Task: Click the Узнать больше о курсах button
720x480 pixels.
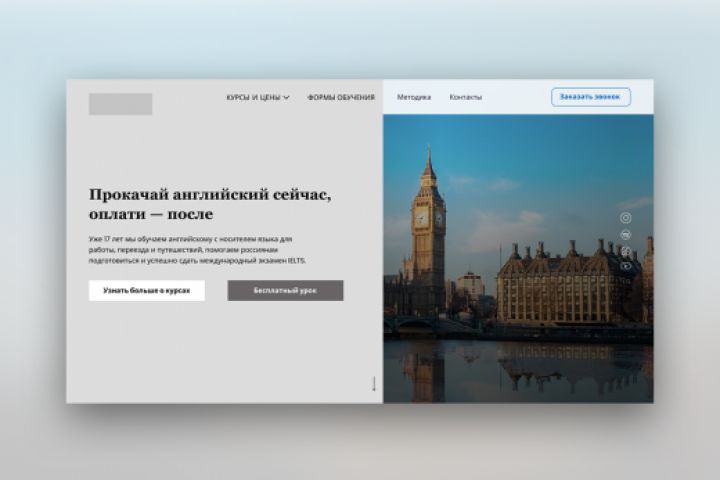Action: coord(146,290)
